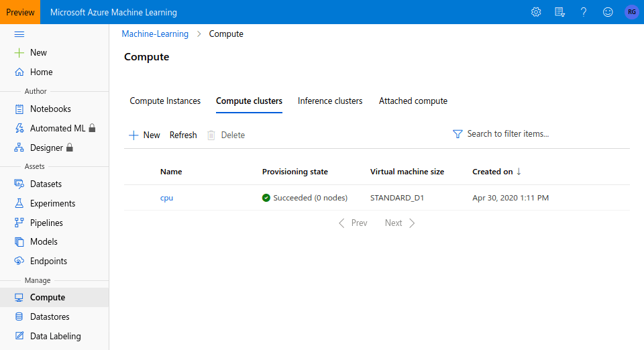This screenshot has width=644, height=350.
Task: Sort by Virtual machine size header
Action: (x=407, y=172)
